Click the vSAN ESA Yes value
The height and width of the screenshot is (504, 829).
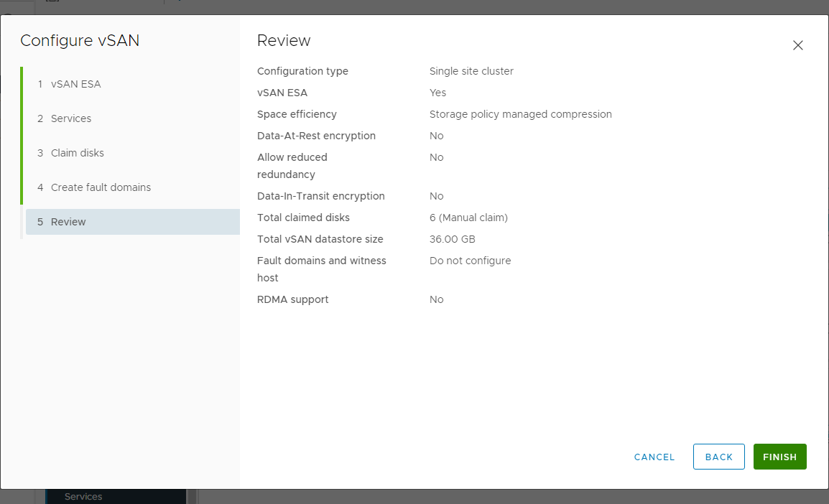tap(437, 93)
